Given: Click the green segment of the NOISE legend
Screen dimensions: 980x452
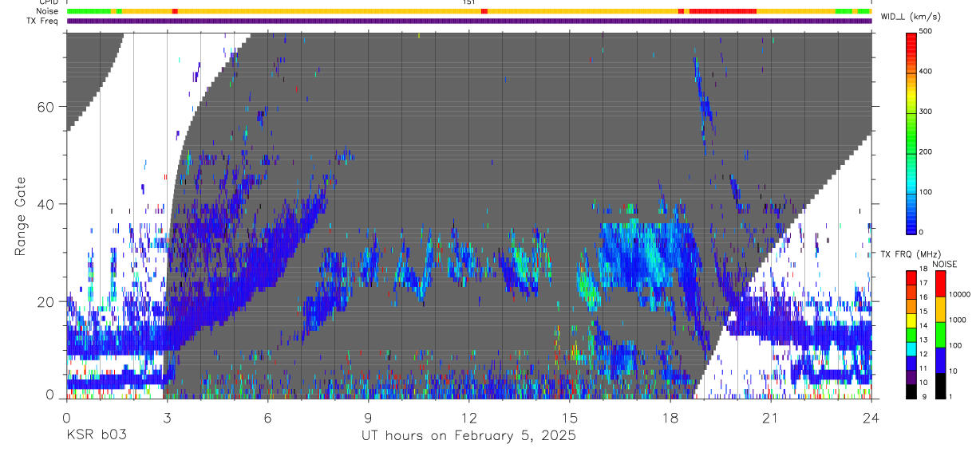Looking at the screenshot, I should coord(941,335).
